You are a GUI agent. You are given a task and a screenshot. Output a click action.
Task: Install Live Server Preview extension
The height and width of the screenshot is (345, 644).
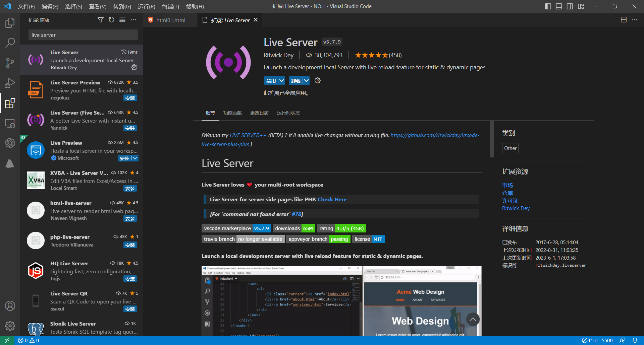point(130,98)
